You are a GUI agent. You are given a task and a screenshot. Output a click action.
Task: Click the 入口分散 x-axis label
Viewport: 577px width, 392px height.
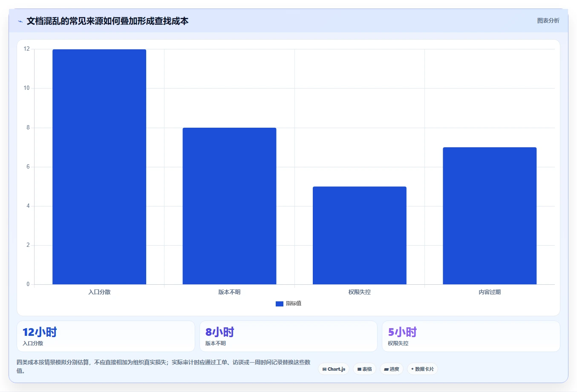click(x=99, y=292)
